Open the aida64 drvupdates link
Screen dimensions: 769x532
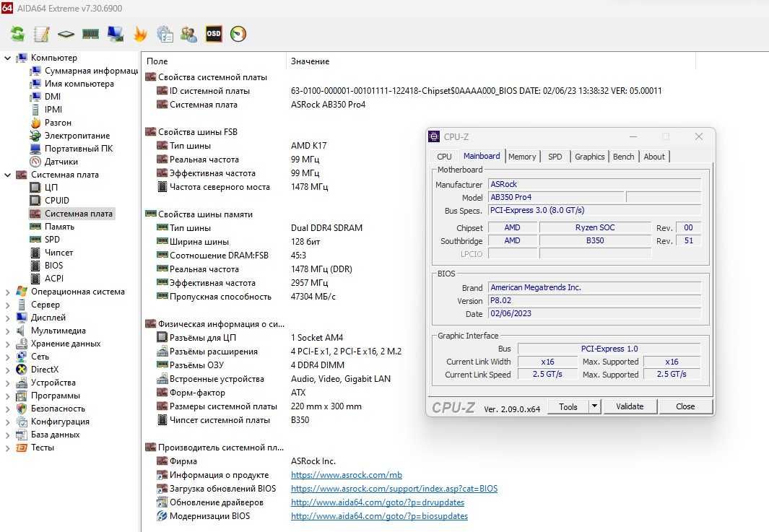pyautogui.click(x=378, y=502)
